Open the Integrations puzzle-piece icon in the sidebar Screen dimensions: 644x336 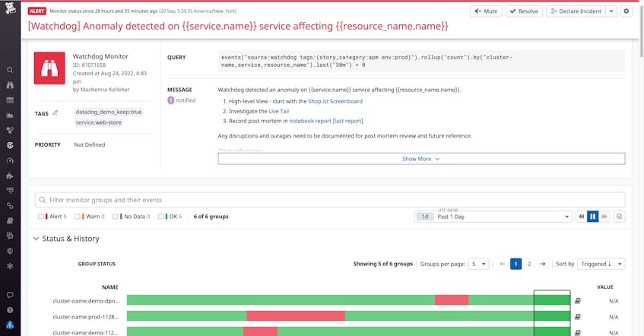(x=10, y=176)
